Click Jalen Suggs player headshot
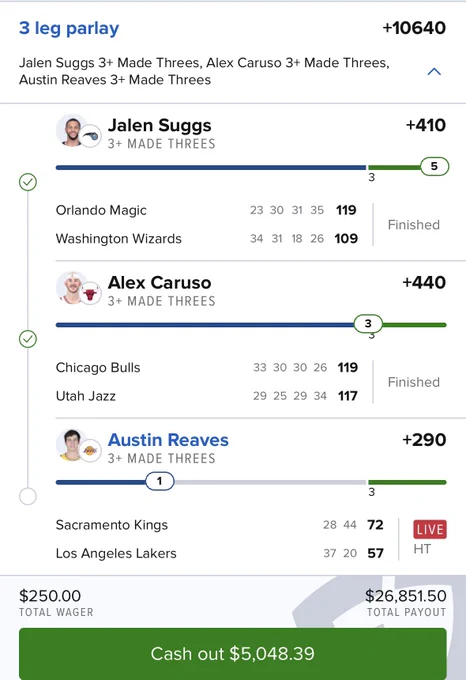The width and height of the screenshot is (466, 680). [72, 130]
